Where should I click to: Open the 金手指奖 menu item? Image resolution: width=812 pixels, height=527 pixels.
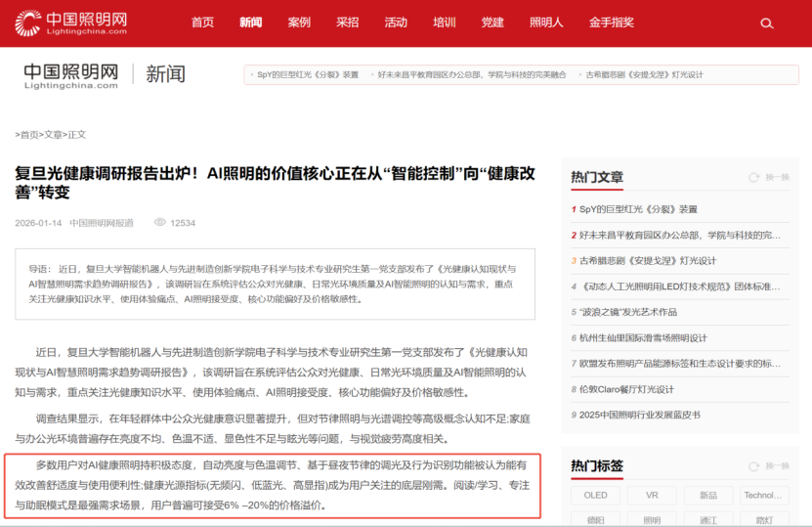click(x=611, y=22)
